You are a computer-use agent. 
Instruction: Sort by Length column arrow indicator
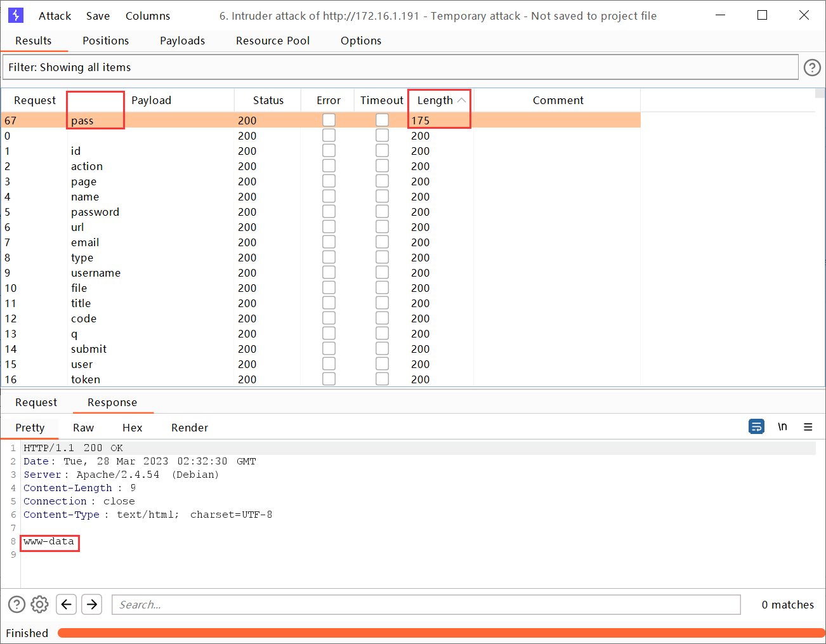tap(461, 100)
